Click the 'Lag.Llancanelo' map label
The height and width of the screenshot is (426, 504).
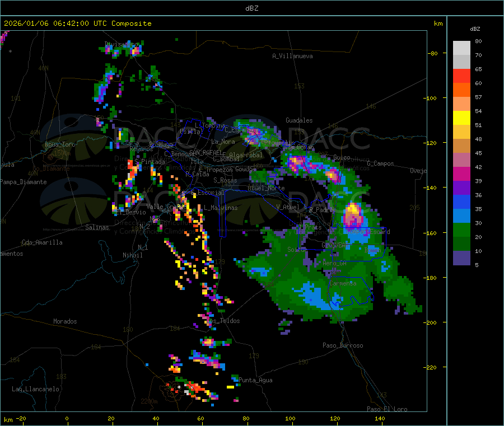[x=35, y=389]
